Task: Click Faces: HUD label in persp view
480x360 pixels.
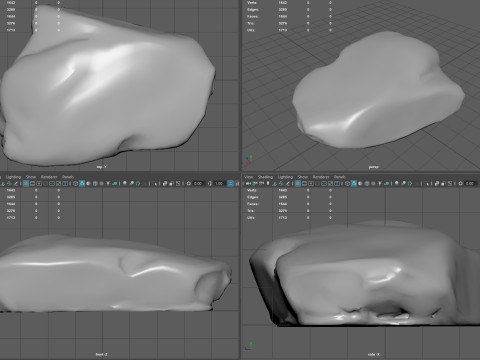Action: [x=252, y=16]
